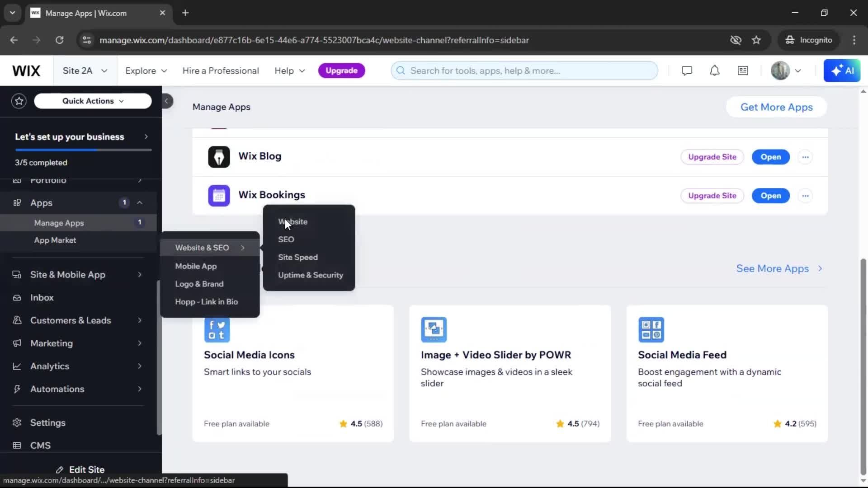Open the user avatar menu
The image size is (868, 488).
click(786, 71)
